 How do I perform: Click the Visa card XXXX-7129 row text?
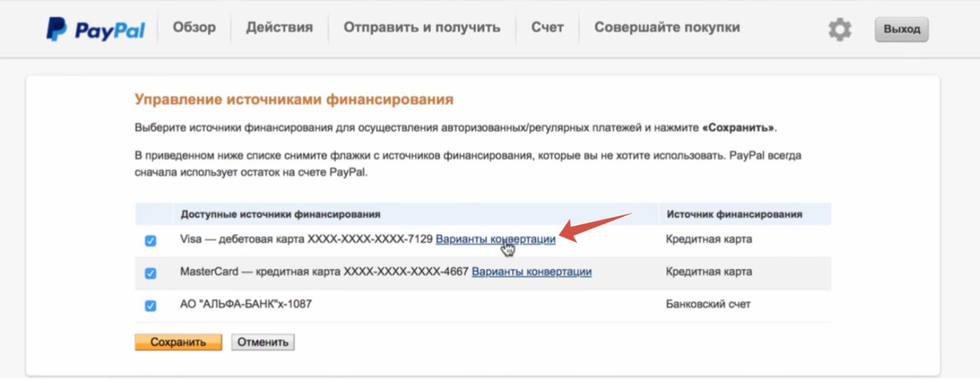[x=306, y=240]
